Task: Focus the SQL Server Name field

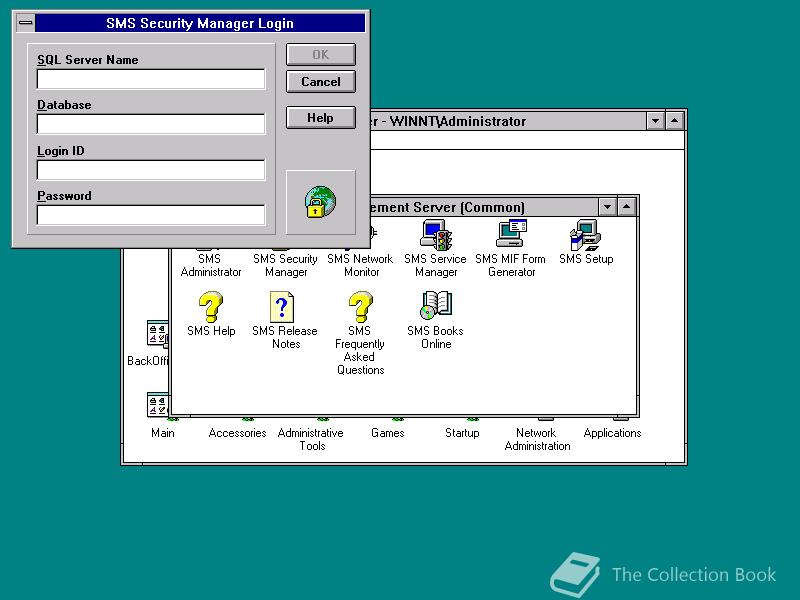Action: coord(151,79)
